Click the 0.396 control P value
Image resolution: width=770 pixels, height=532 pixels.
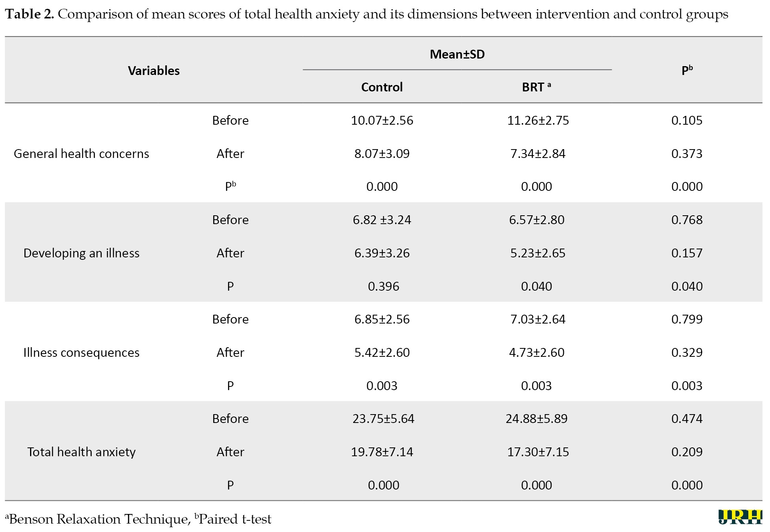point(384,286)
